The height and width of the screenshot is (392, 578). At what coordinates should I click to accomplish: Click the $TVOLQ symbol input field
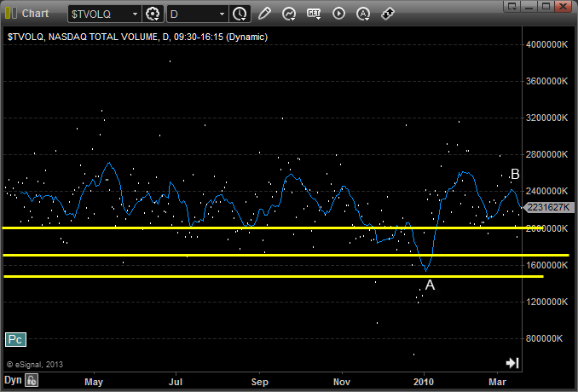pyautogui.click(x=99, y=14)
